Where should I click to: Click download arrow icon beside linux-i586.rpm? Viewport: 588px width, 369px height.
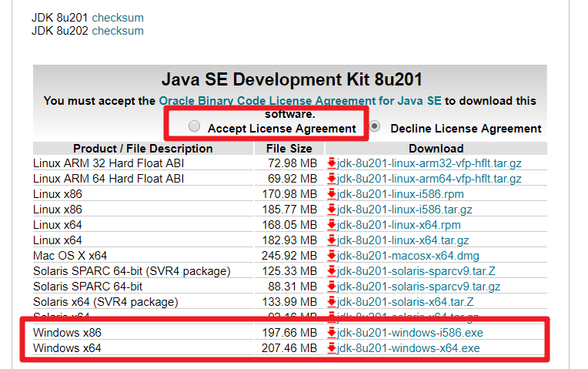(x=332, y=194)
